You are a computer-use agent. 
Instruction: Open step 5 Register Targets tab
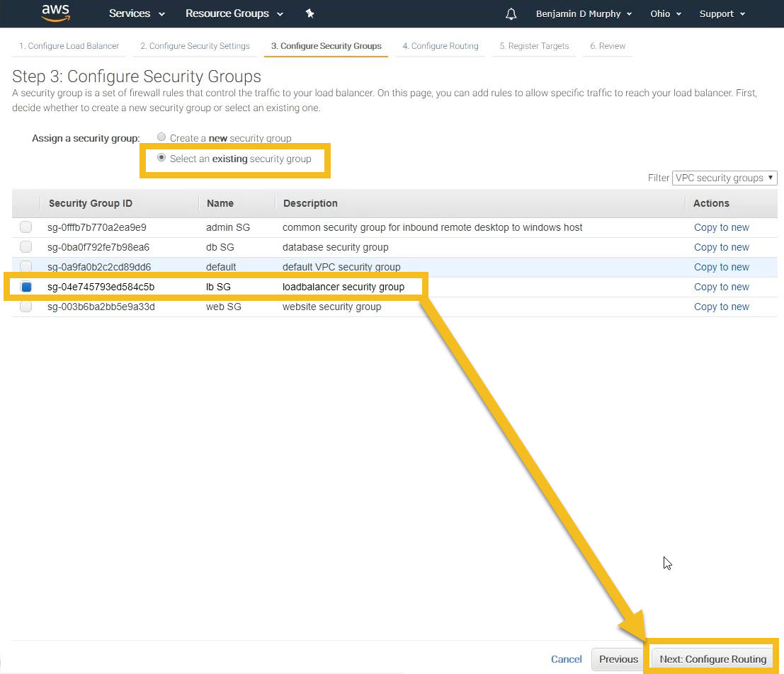(x=534, y=46)
